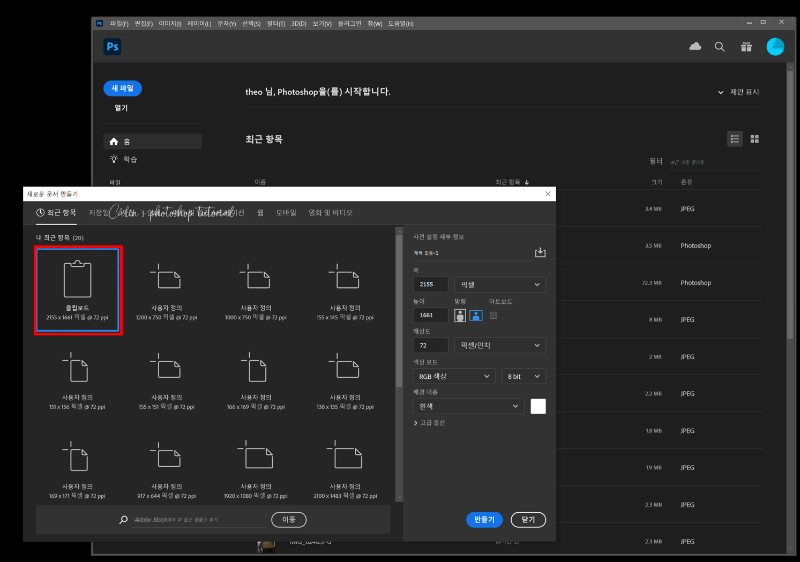
Task: Choose the custom 1200 x 750 preset
Action: [x=167, y=290]
